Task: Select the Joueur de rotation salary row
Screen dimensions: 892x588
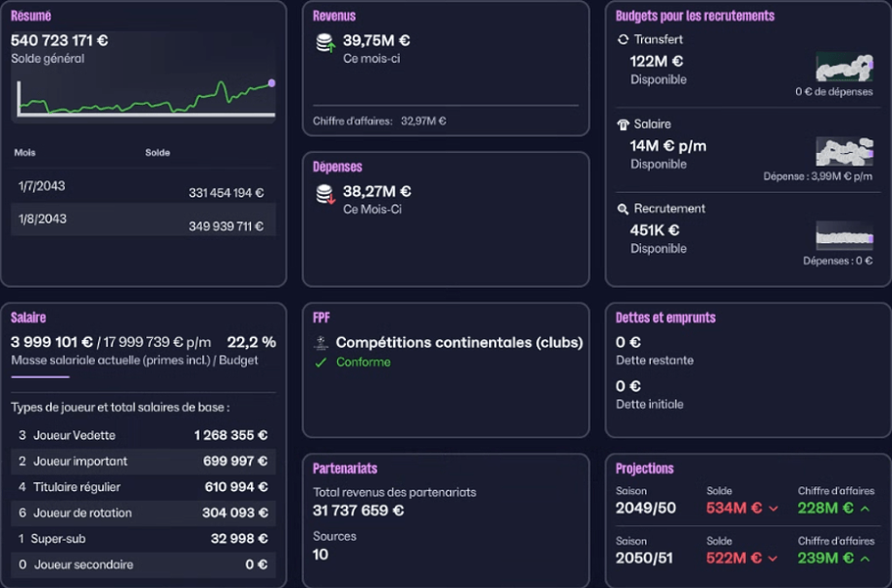Action: (x=143, y=513)
